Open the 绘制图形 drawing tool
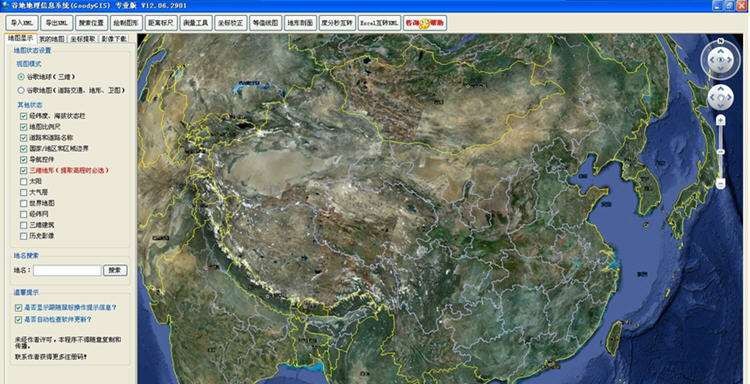The image size is (750, 384). [126, 22]
